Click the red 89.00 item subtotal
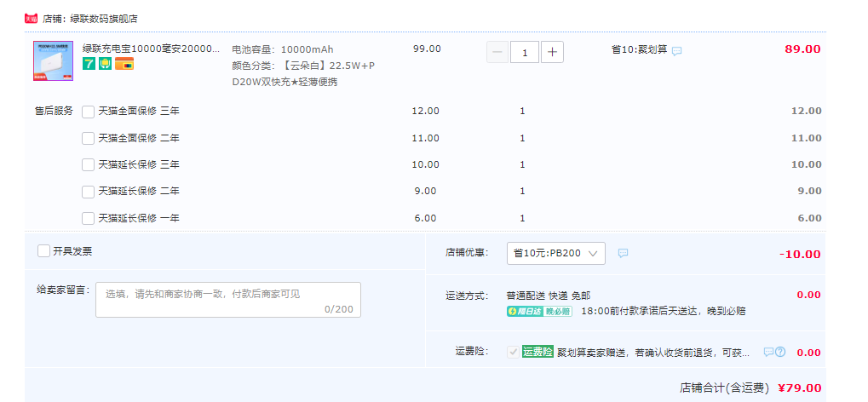Screen dimensions: 868x402 (x=802, y=49)
